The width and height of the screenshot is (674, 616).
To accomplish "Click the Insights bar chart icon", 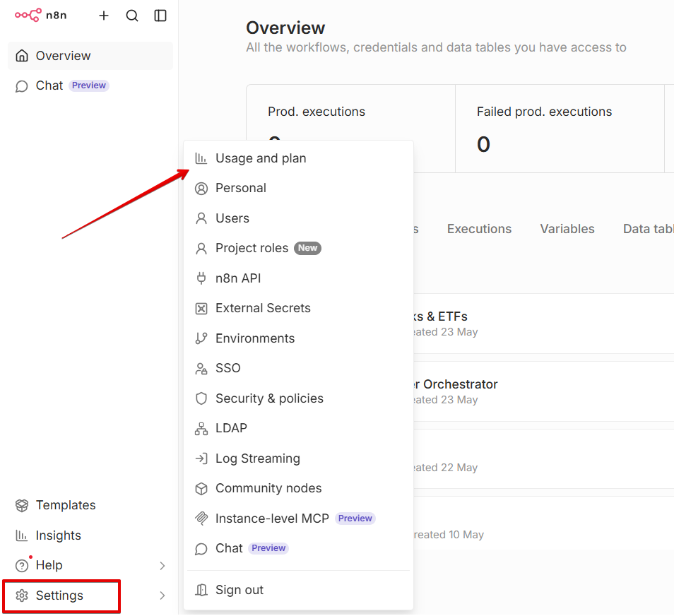I will (x=21, y=535).
